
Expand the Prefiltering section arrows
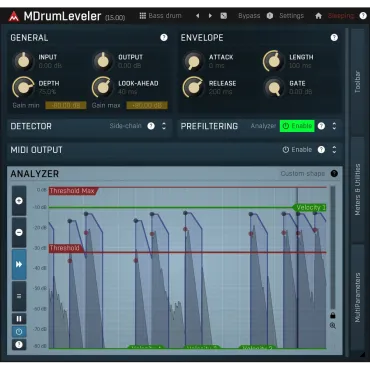[334, 126]
